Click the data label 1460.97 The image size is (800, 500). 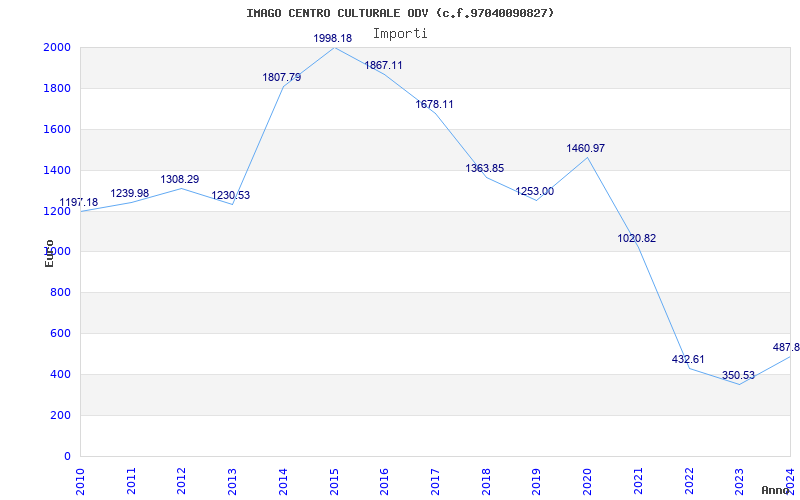(x=586, y=148)
